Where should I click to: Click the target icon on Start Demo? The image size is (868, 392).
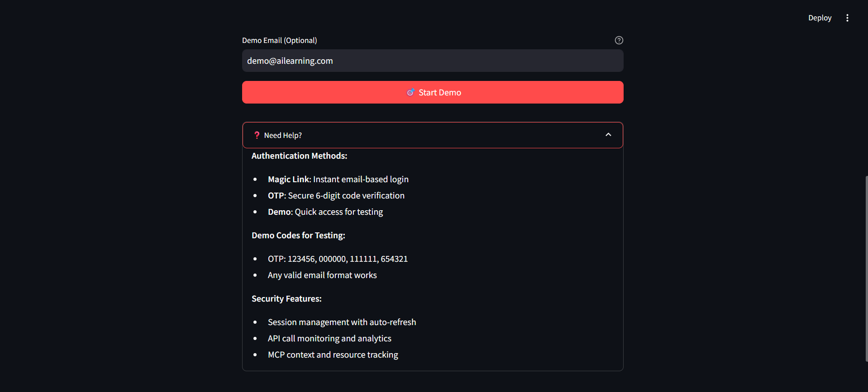point(410,92)
